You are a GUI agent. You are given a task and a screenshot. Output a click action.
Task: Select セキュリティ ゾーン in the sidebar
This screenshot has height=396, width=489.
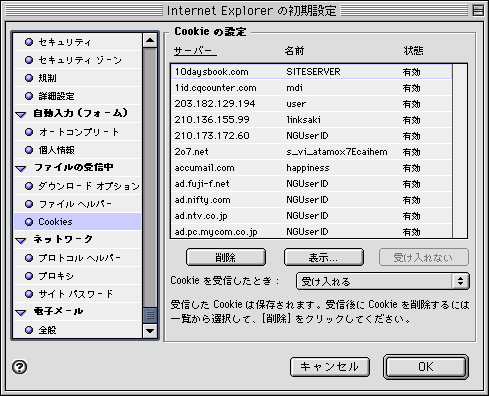pos(77,60)
